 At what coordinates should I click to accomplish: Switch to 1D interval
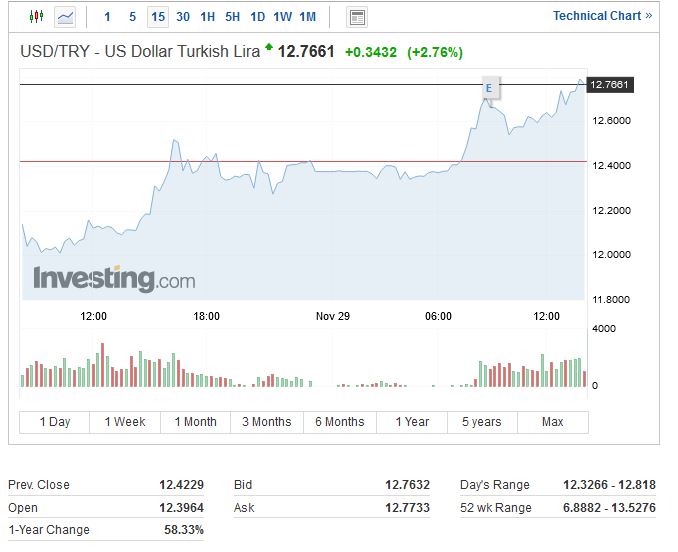coord(258,17)
